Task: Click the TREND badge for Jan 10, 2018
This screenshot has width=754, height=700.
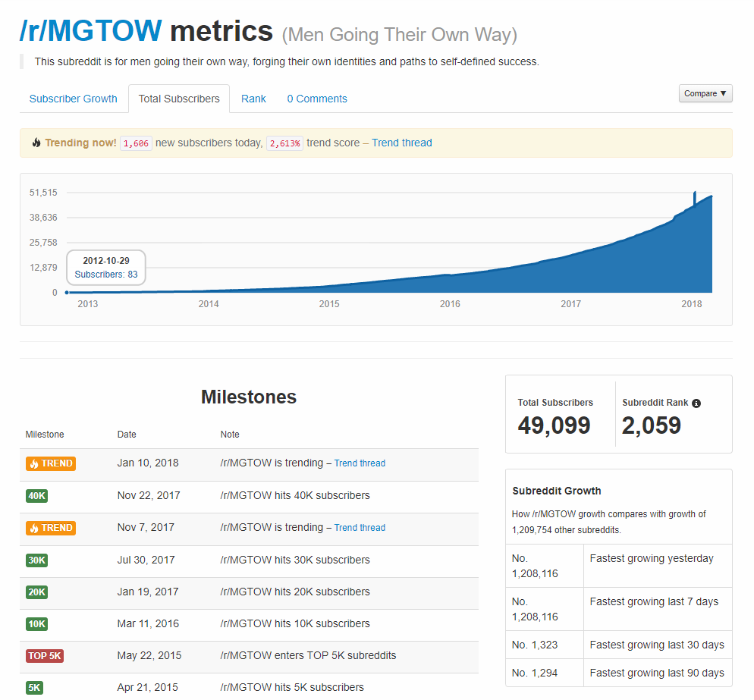Action: click(x=51, y=463)
